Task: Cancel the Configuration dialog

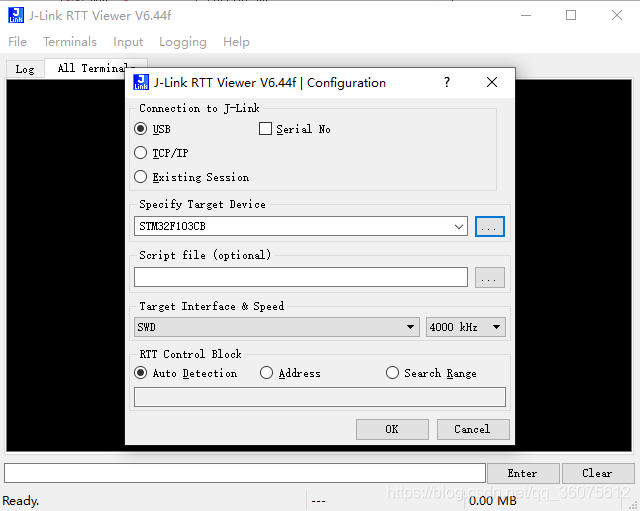Action: point(473,429)
